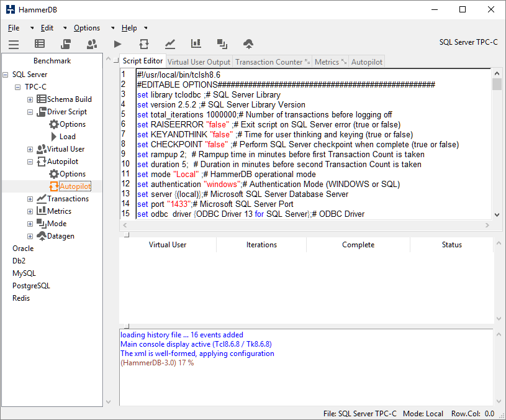This screenshot has width=506, height=420.
Task: Click the Datagen tree icon
Action: (x=42, y=236)
